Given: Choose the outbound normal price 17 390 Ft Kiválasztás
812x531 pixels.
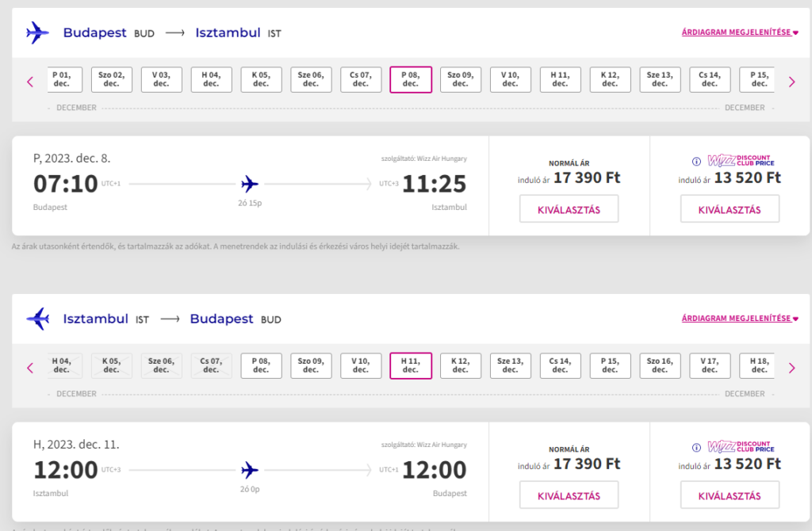Looking at the screenshot, I should point(569,209).
